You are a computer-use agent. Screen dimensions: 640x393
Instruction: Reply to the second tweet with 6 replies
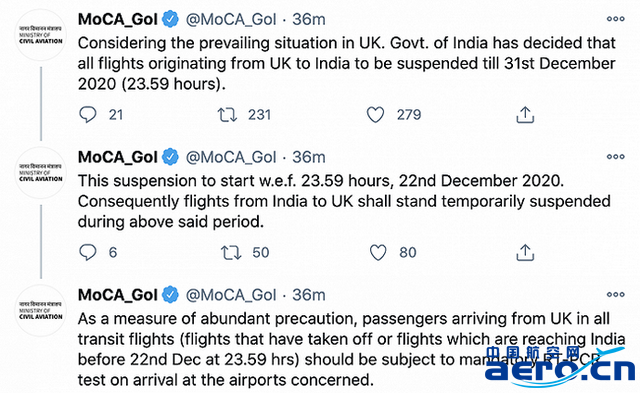tap(88, 252)
